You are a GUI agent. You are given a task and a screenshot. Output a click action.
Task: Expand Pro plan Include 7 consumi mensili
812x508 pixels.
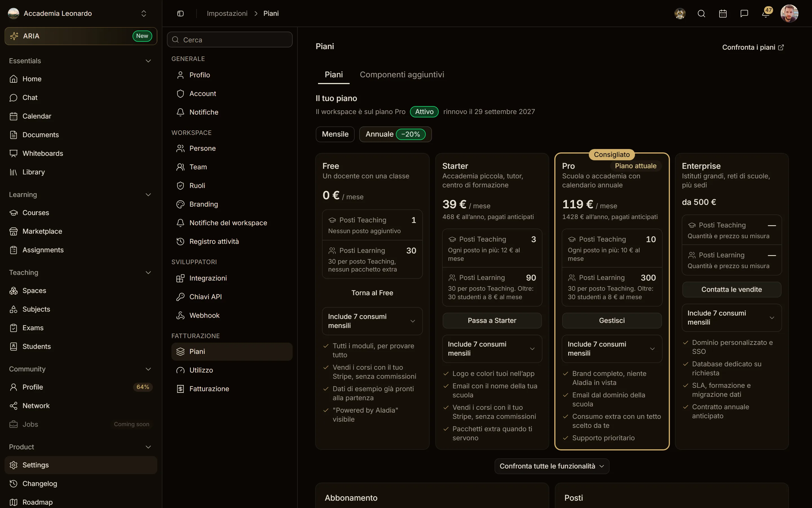coord(612,349)
